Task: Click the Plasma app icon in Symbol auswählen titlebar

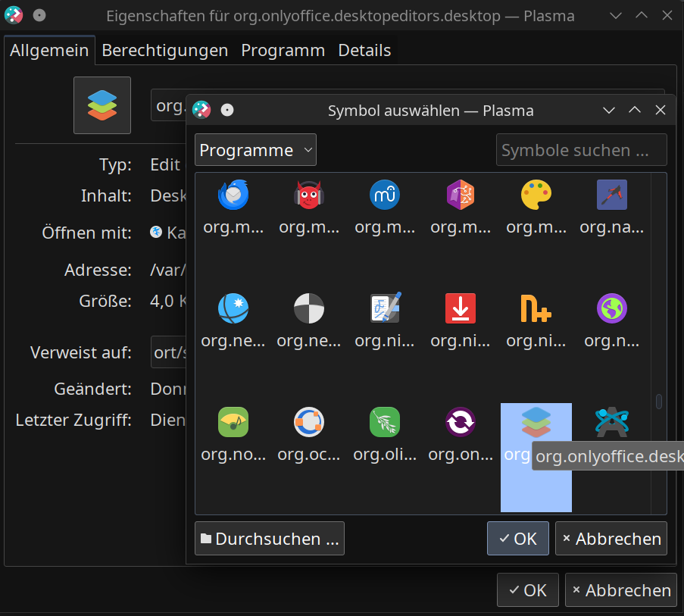Action: tap(201, 110)
